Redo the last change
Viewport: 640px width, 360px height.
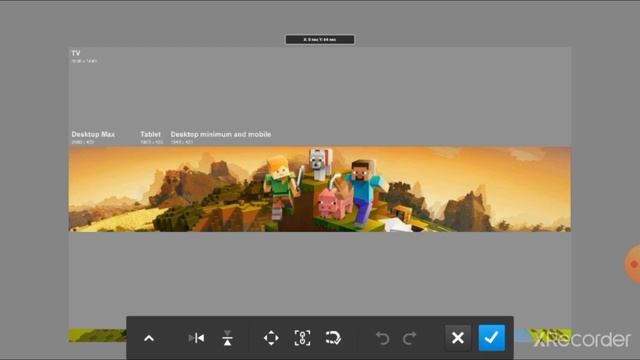pos(409,338)
